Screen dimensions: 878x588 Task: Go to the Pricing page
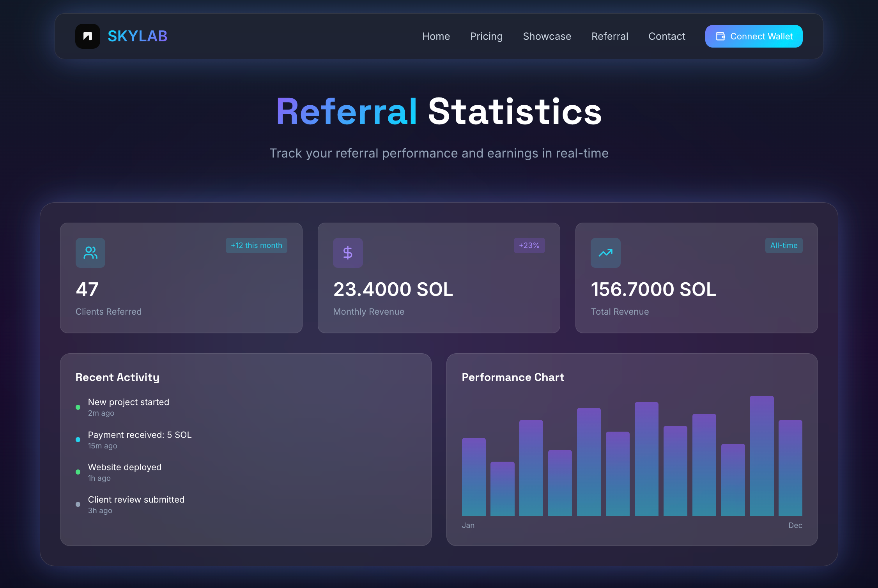[x=486, y=36]
